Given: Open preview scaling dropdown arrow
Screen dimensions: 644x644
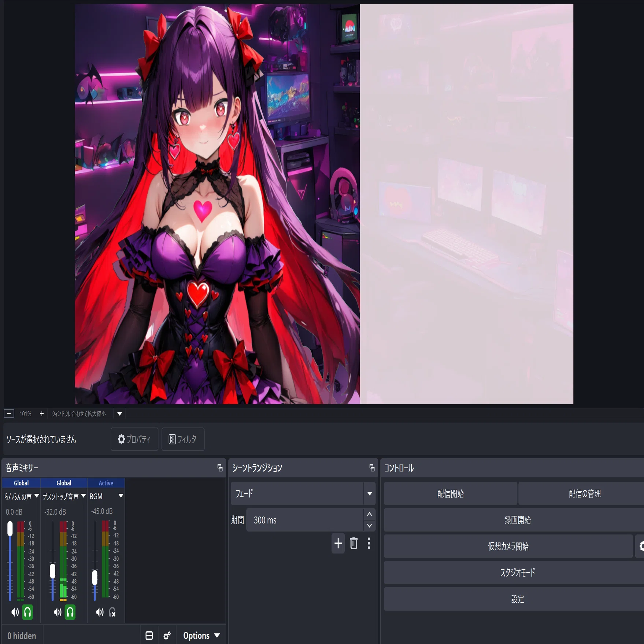Looking at the screenshot, I should click(x=119, y=414).
